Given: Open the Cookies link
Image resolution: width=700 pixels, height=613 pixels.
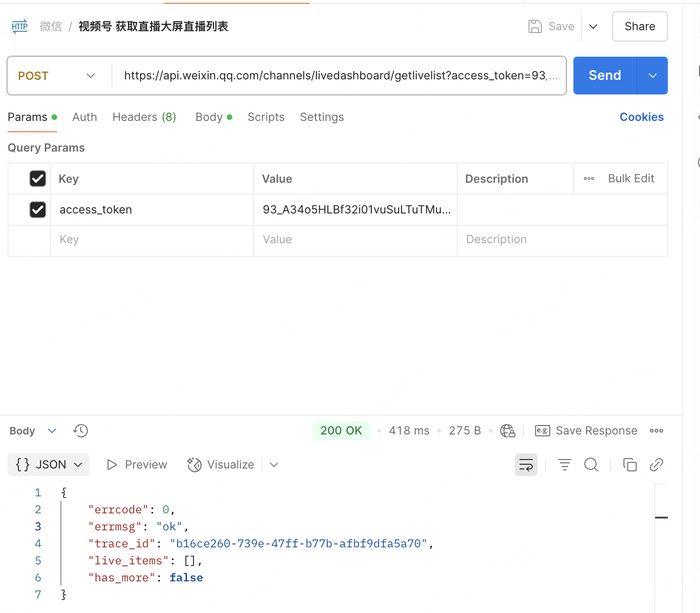Looking at the screenshot, I should pos(641,117).
